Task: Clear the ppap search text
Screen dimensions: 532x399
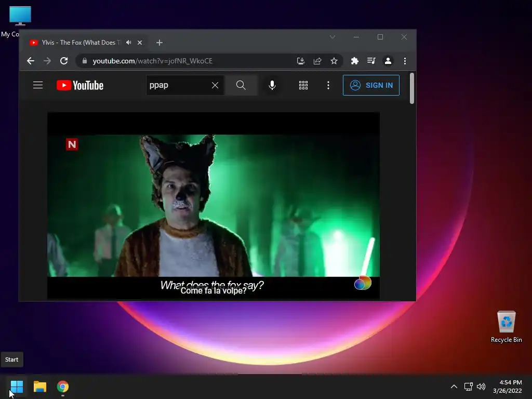Action: (215, 85)
